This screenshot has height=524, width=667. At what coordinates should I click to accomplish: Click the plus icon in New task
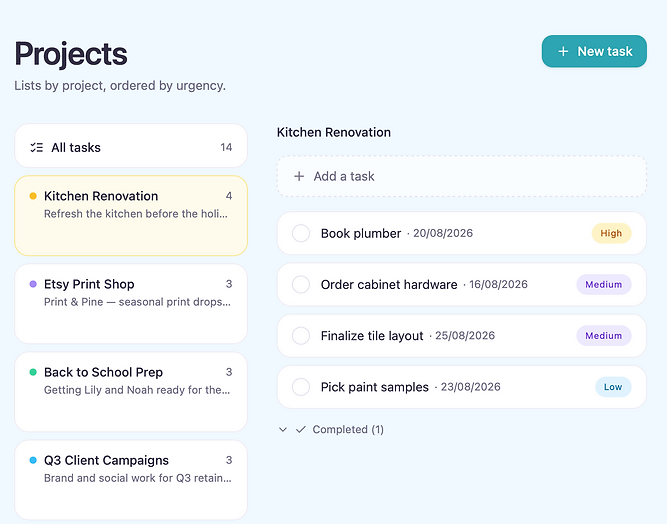pos(563,51)
